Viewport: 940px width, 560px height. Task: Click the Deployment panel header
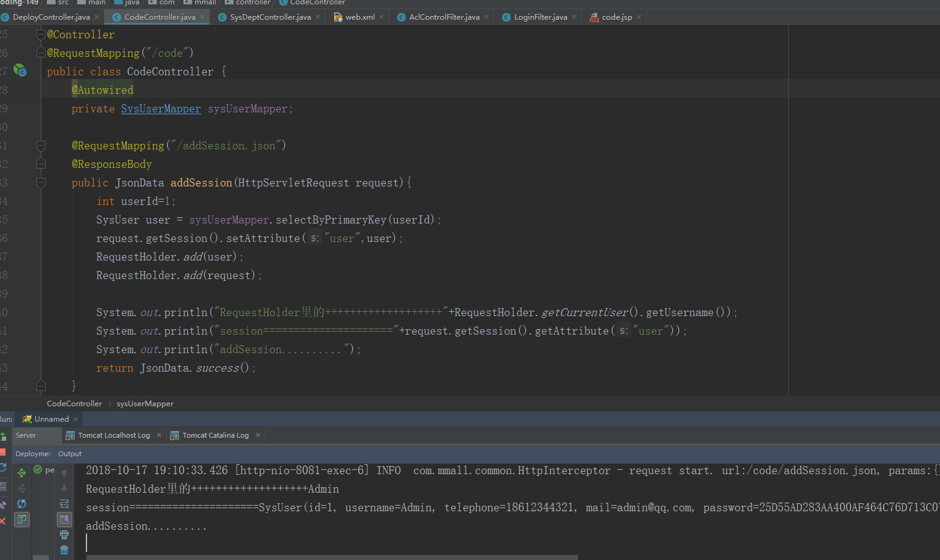tap(33, 454)
